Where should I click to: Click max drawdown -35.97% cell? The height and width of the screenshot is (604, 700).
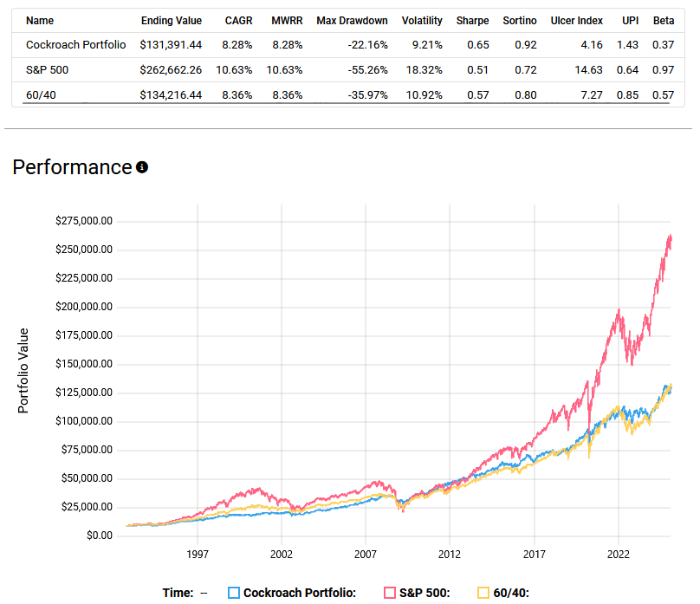pyautogui.click(x=368, y=95)
